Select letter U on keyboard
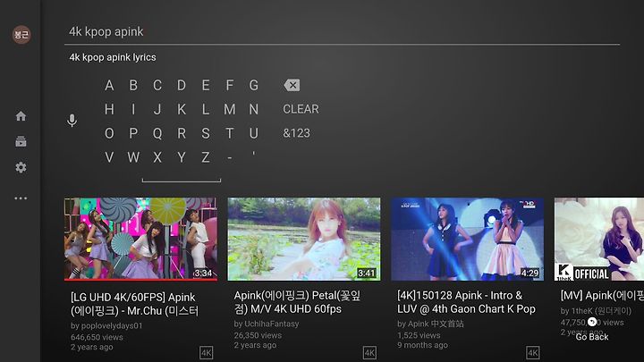Viewport: 644px width, 362px height. 254,133
